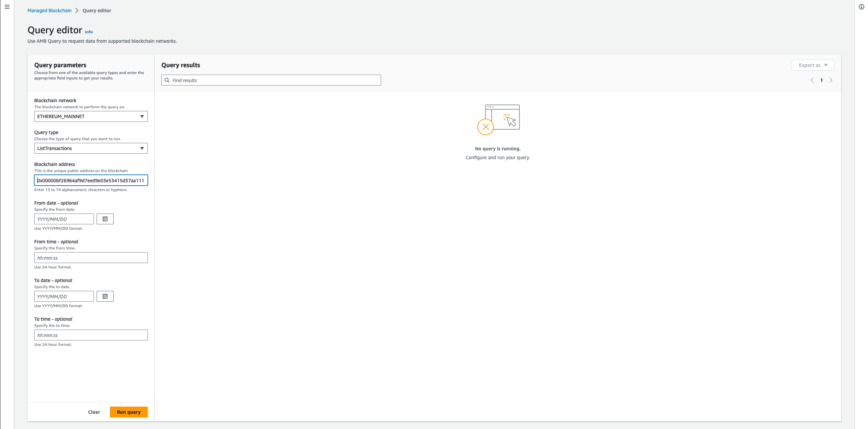
Task: Click the From date text field
Action: [x=64, y=219]
